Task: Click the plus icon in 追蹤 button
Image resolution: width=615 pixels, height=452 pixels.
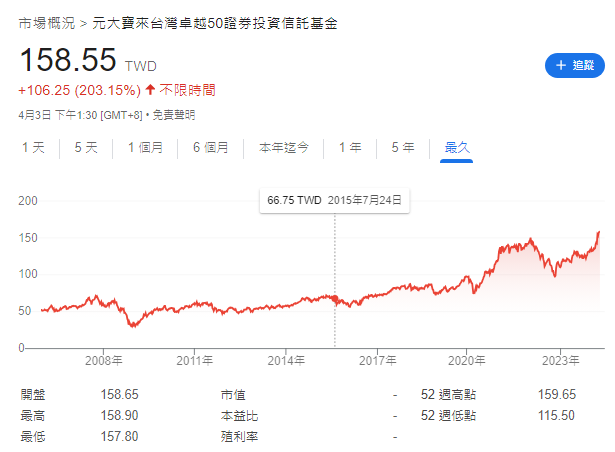Action: (x=561, y=65)
